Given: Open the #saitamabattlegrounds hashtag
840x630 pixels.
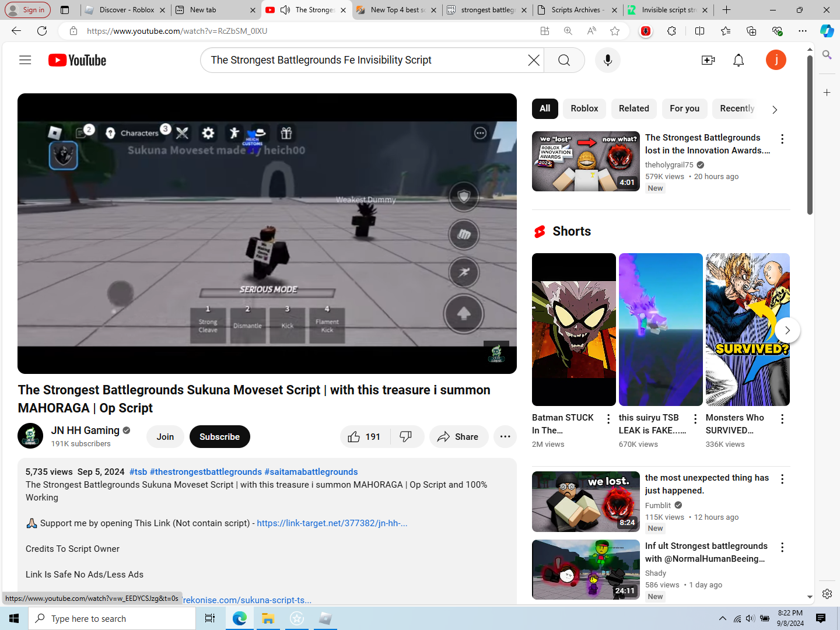Looking at the screenshot, I should (x=311, y=472).
